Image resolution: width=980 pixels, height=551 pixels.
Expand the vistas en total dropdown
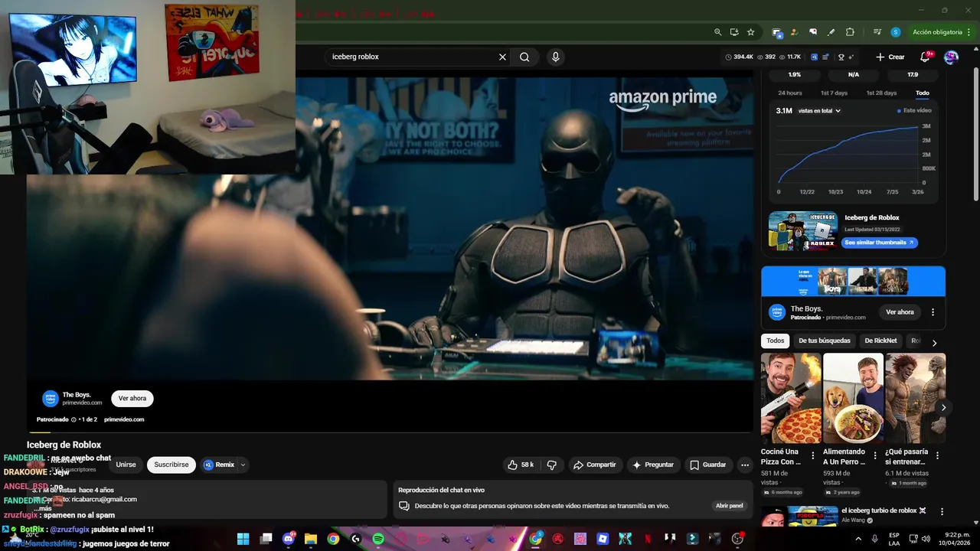[x=819, y=111]
